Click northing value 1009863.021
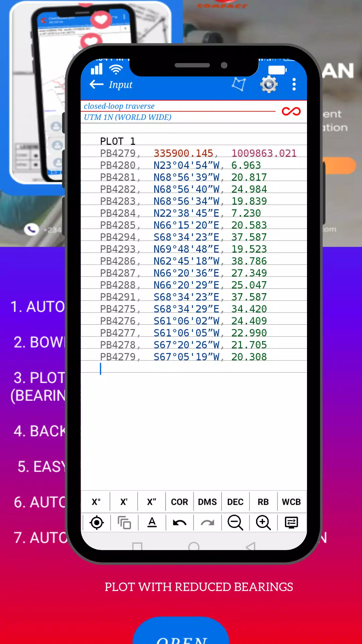Viewport: 362px width, 644px height. [x=264, y=153]
